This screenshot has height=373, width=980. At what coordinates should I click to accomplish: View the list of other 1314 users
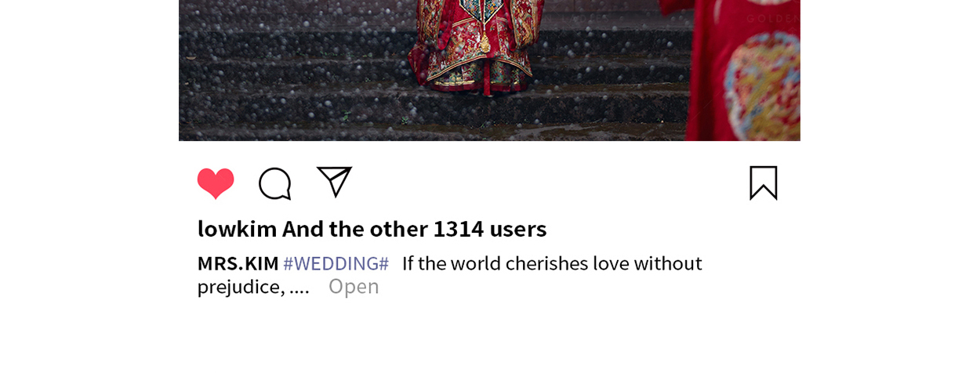point(415,229)
